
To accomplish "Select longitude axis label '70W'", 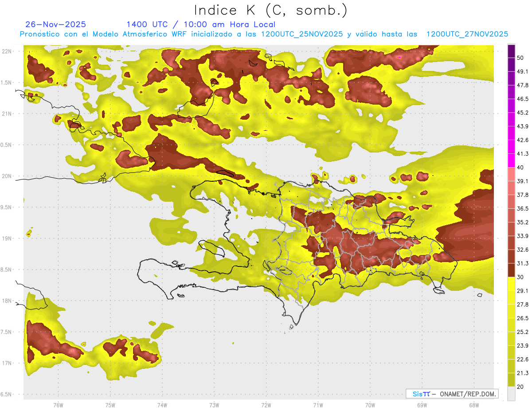I will (x=370, y=405).
